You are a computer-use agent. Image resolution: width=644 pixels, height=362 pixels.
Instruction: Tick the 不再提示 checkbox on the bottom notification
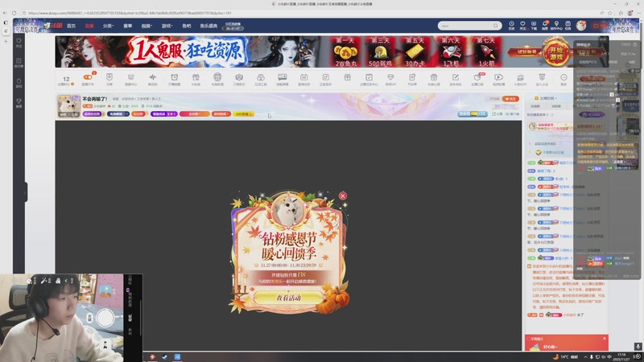point(528,339)
